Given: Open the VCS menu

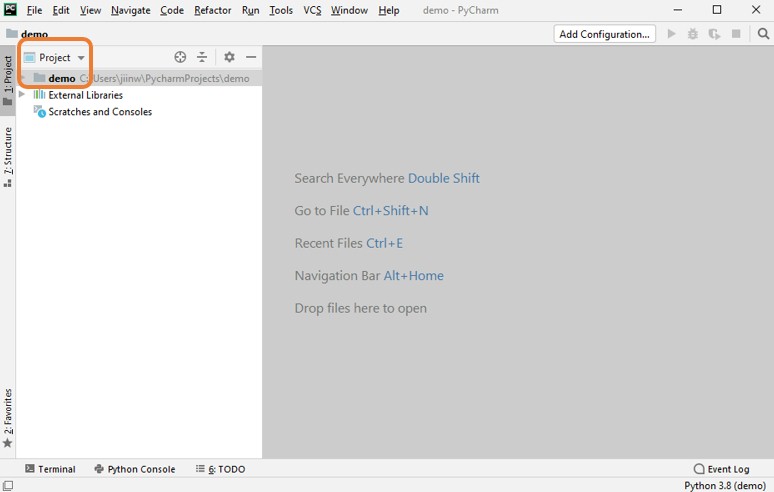Looking at the screenshot, I should click(x=312, y=10).
